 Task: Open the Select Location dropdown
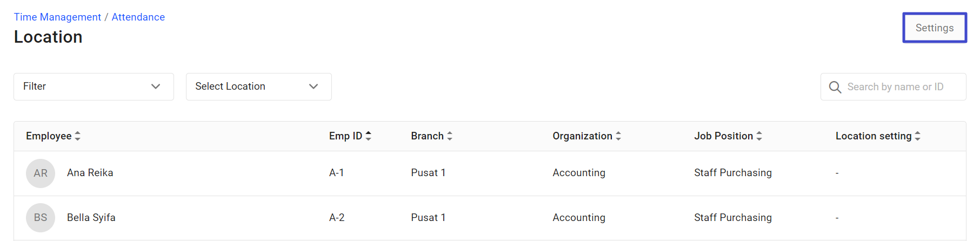259,86
